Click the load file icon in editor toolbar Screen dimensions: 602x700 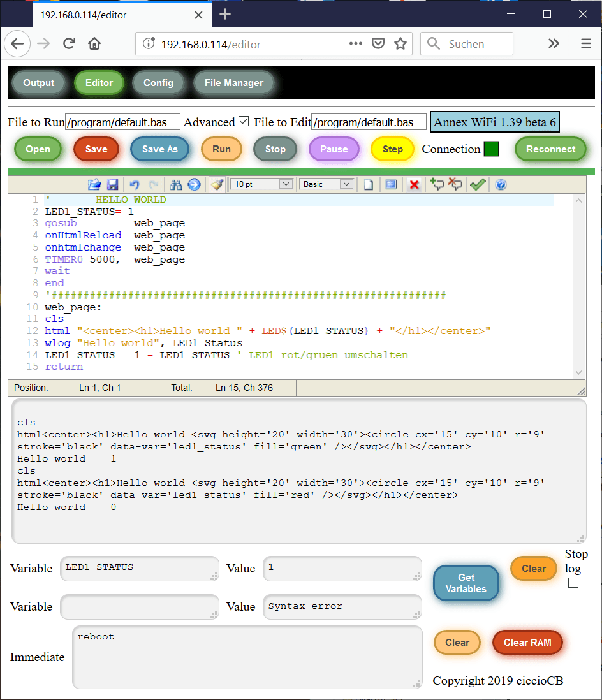pos(94,184)
